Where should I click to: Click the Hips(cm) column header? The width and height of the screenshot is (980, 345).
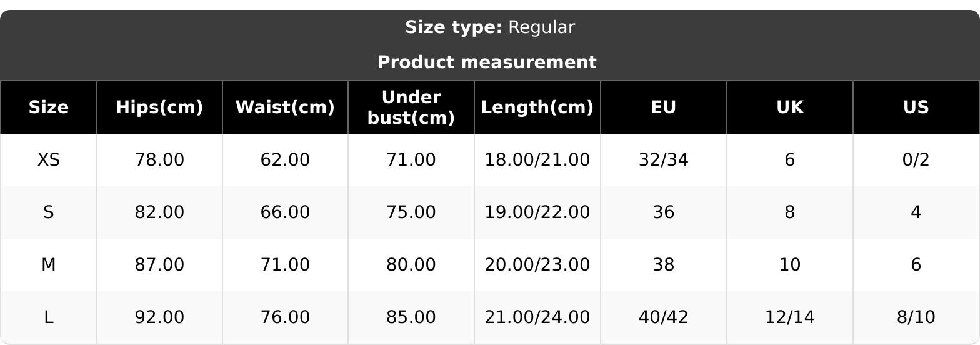click(159, 107)
